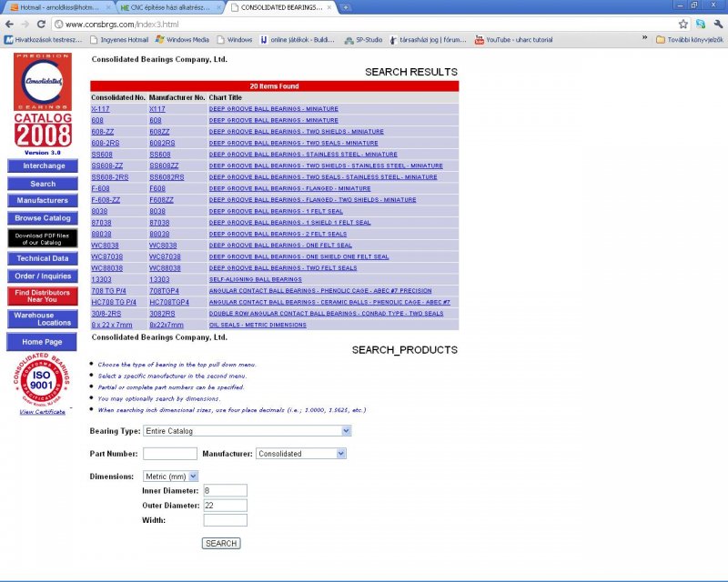
Task: Open Consolidated No. SS608 link
Action: (x=102, y=155)
